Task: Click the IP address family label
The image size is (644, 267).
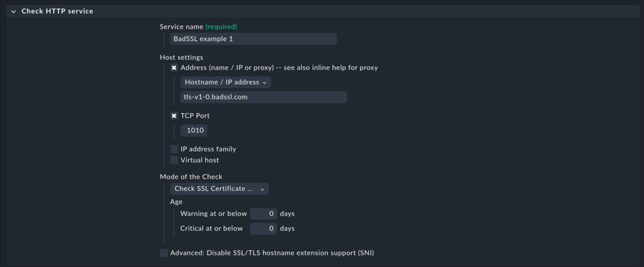Action: coord(208,149)
